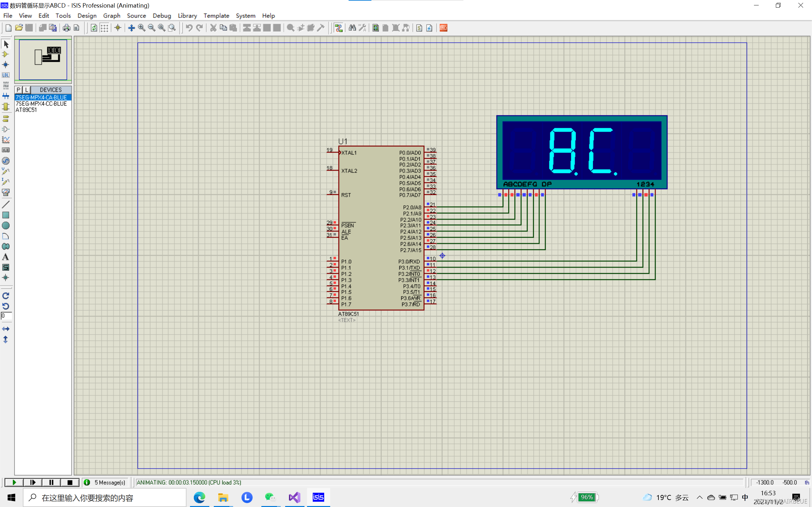Screen dimensions: 812x507
Task: Select 7SEG-MPX4-CC-BLUE in device list
Action: [41, 104]
